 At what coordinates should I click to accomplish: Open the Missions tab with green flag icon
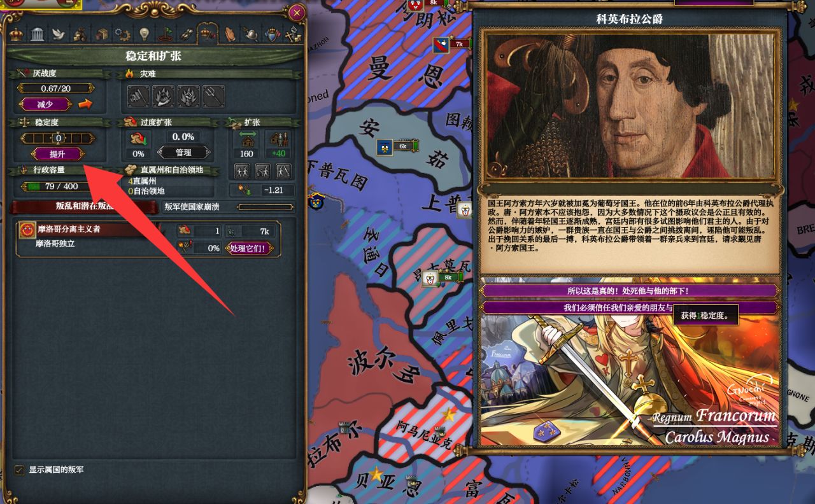(x=166, y=34)
